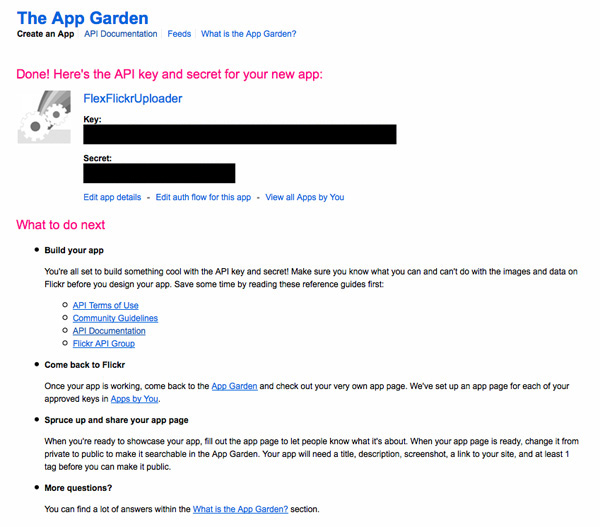
Task: Click the Secret: label
Action: coord(98,158)
